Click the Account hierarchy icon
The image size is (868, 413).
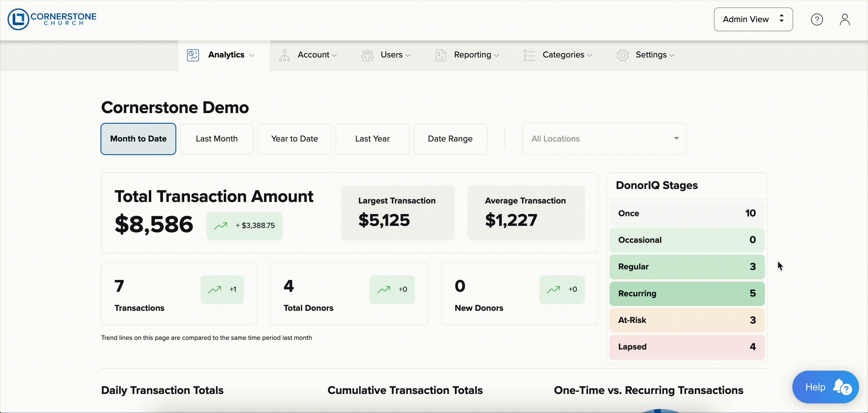(x=284, y=55)
